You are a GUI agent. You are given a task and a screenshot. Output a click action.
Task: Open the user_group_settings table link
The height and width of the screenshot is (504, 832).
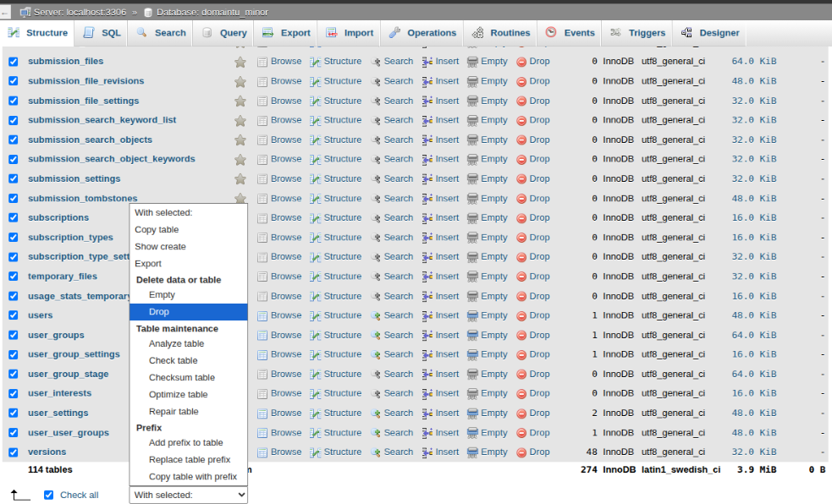coord(74,354)
